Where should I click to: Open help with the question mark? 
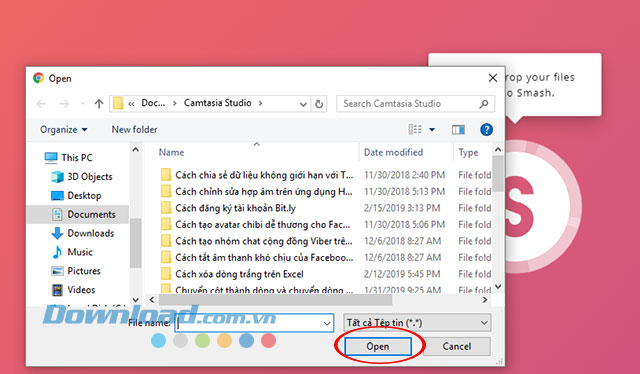[x=486, y=129]
